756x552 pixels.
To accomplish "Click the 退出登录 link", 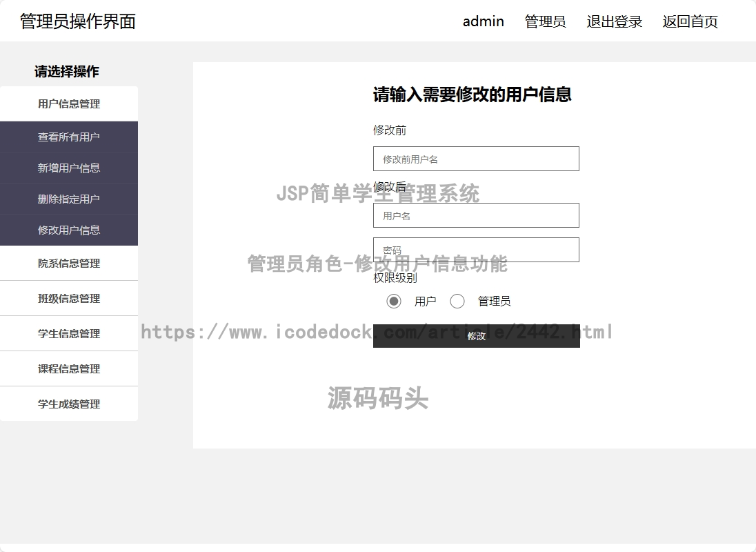I will pyautogui.click(x=614, y=21).
